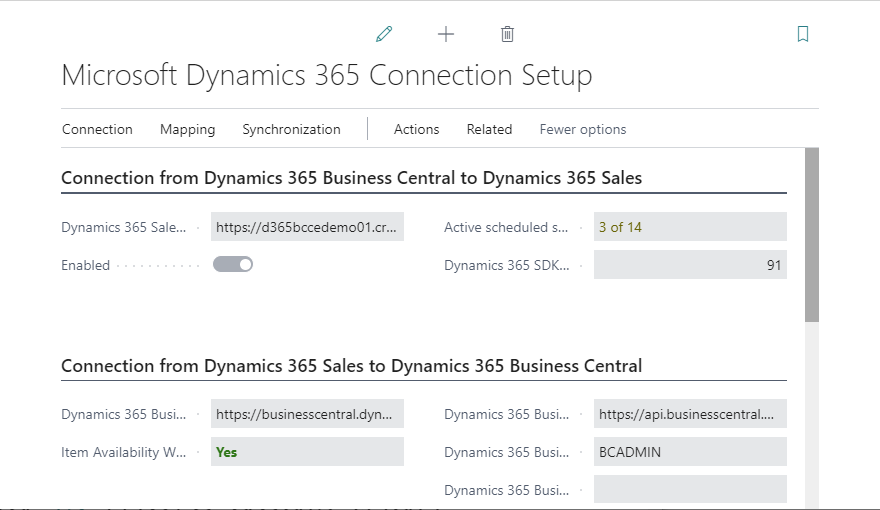The width and height of the screenshot is (880, 510).
Task: Click the SDK version field showing 91
Action: click(690, 265)
